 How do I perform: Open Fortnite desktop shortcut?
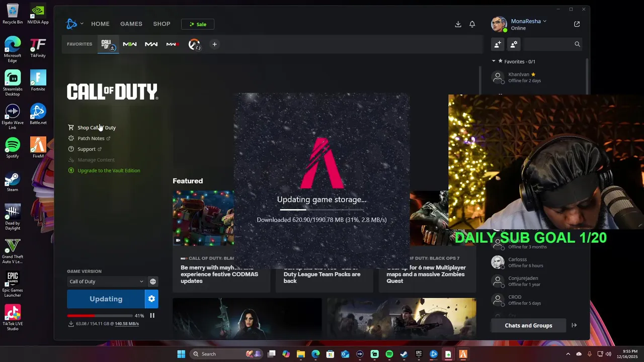pyautogui.click(x=38, y=81)
